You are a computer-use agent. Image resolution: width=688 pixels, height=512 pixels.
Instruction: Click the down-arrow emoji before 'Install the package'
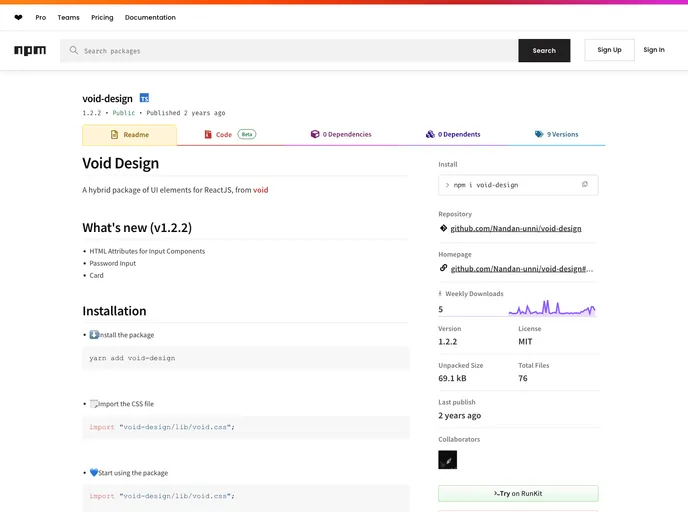pos(94,335)
